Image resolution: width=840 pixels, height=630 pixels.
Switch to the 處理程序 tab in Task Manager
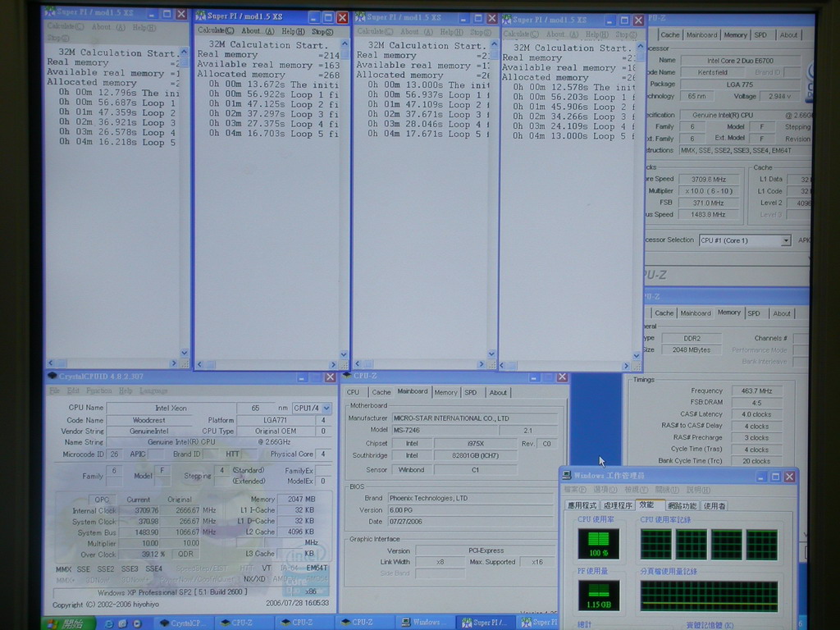pos(618,505)
